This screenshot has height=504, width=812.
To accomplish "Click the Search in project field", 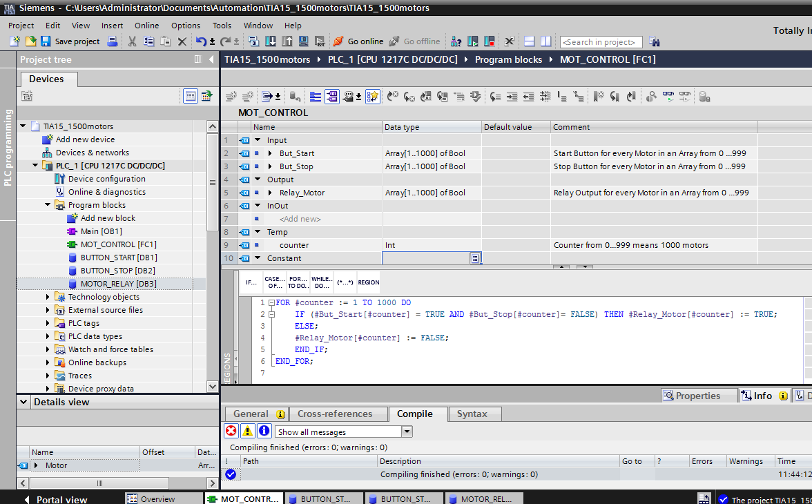I will pos(601,42).
